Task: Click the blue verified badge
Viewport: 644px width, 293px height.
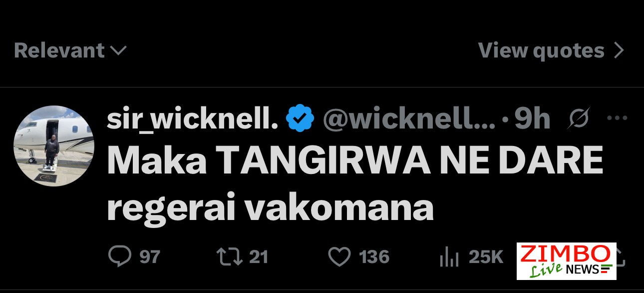Action: tap(300, 119)
